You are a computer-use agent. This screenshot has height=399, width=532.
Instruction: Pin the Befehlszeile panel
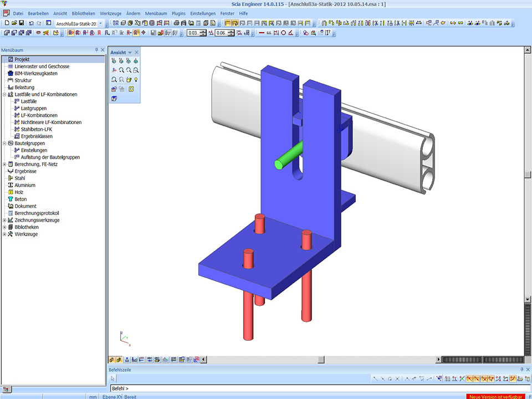pyautogui.click(x=521, y=369)
